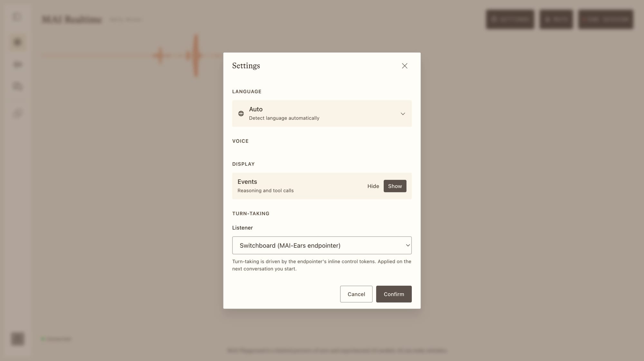644x361 pixels.
Task: Open the Auto language selector
Action: 322,114
